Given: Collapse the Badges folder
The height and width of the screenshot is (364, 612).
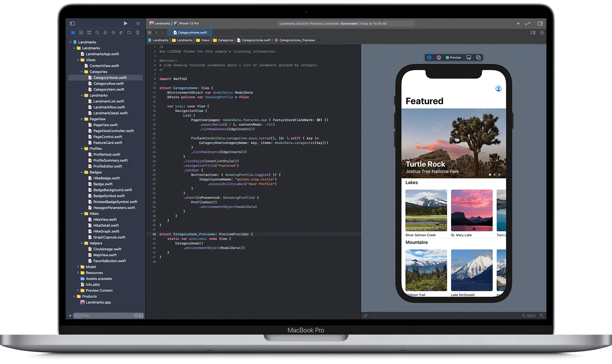Looking at the screenshot, I should (82, 172).
